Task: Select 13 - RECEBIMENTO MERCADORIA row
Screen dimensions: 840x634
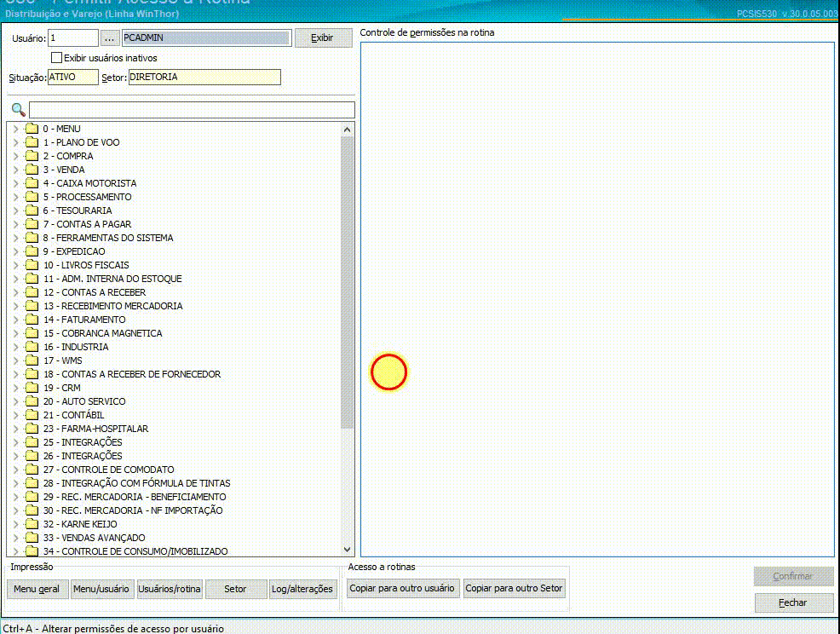Action: pos(113,306)
